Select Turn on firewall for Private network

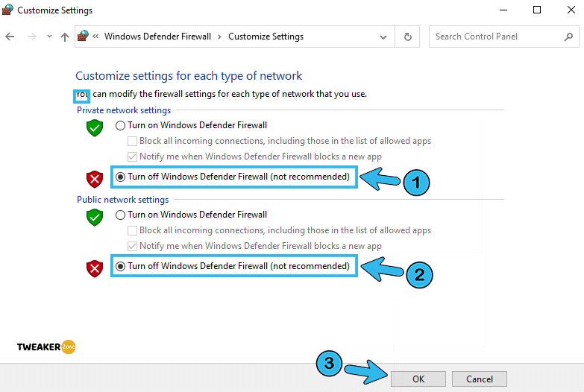pyautogui.click(x=120, y=125)
